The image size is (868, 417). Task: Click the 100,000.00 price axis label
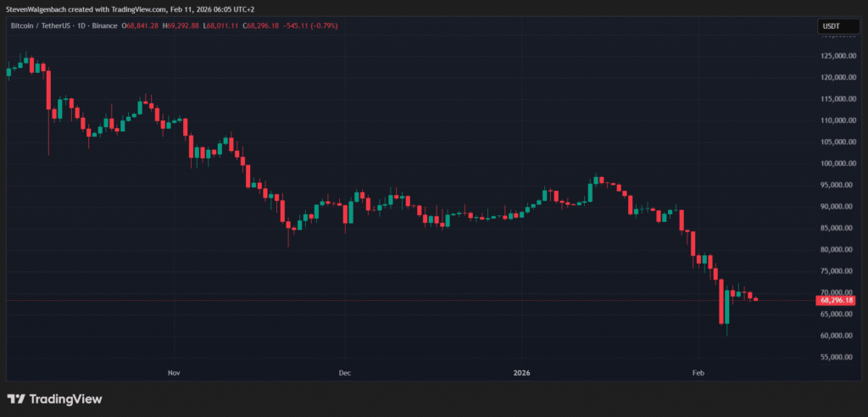point(839,164)
